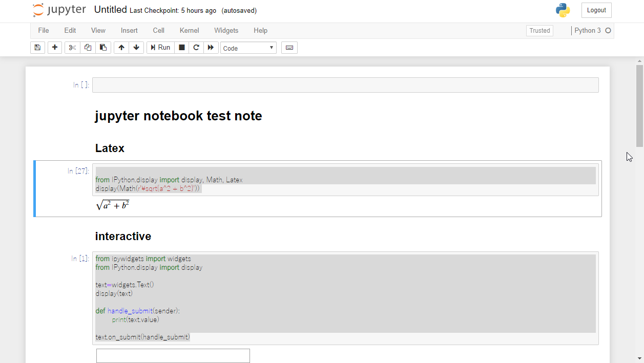Interrupt the kernel with stop icon

coord(181,48)
